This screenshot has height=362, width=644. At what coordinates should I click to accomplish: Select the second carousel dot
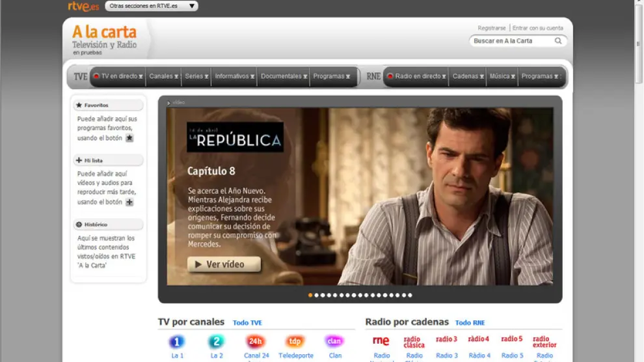317,295
